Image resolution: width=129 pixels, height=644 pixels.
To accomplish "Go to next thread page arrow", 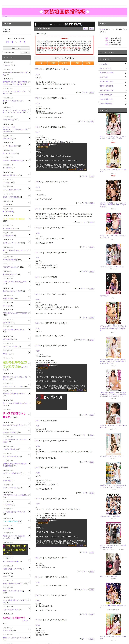I will tap(21, 42).
